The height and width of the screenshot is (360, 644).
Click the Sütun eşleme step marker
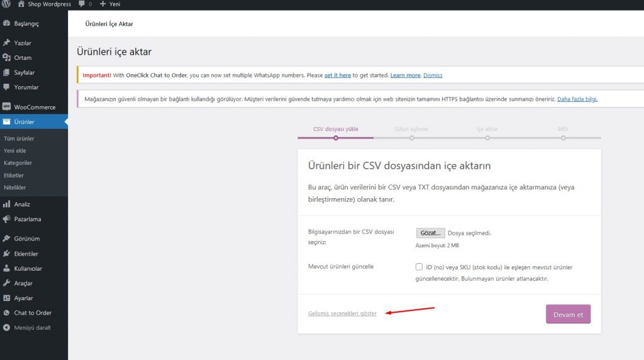411,137
